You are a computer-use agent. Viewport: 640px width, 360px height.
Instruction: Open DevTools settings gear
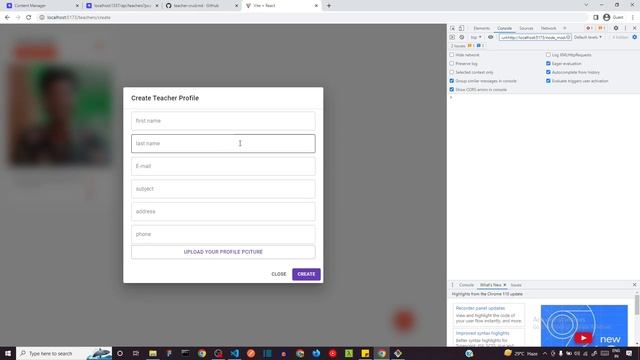(x=616, y=28)
